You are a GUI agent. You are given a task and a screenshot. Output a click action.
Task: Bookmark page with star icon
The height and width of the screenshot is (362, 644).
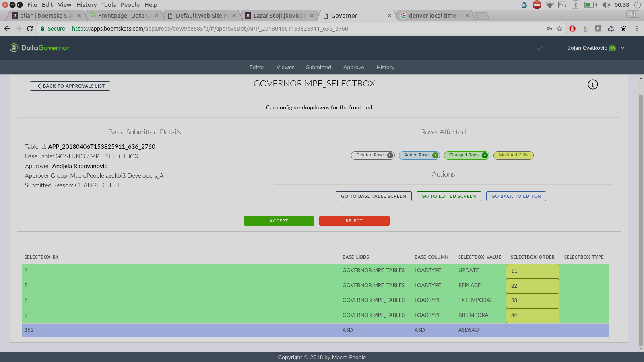[559, 29]
